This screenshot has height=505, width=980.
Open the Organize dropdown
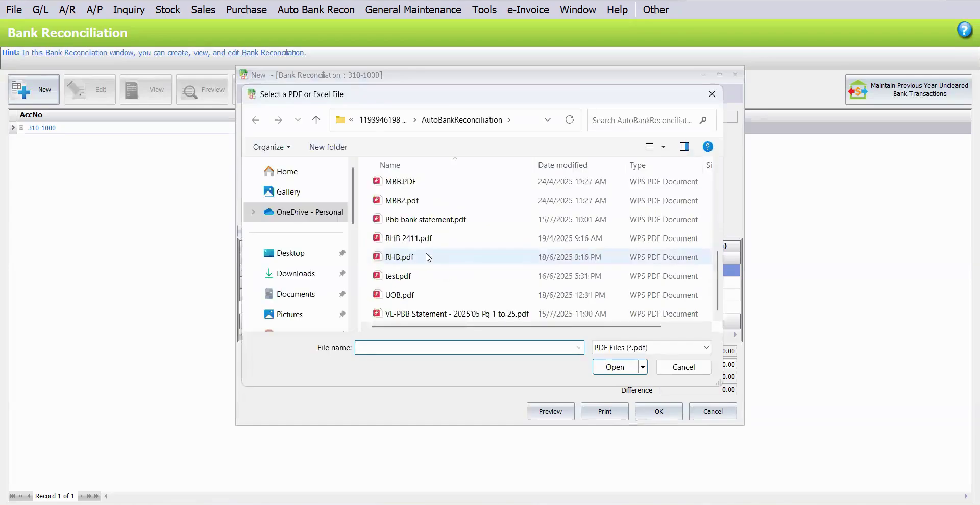coord(272,147)
